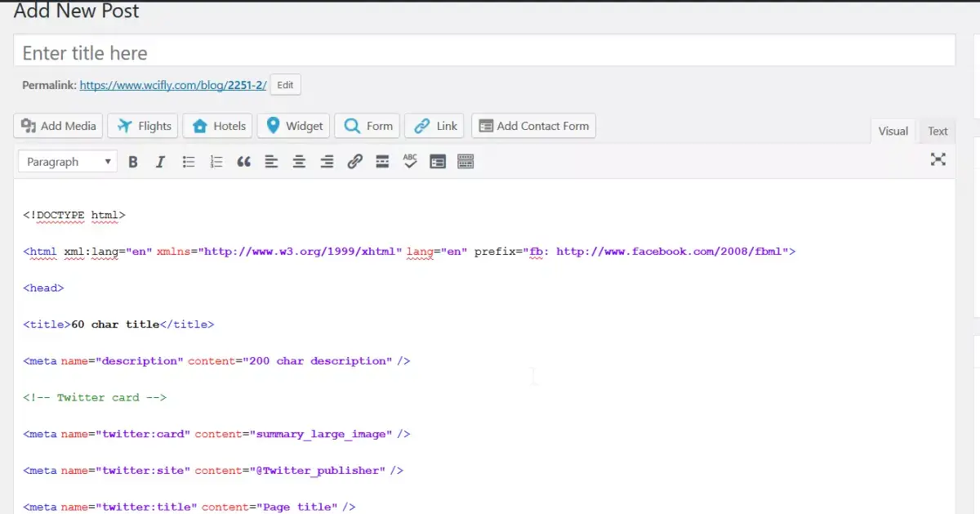Switch to the Text editor tab

(x=938, y=132)
